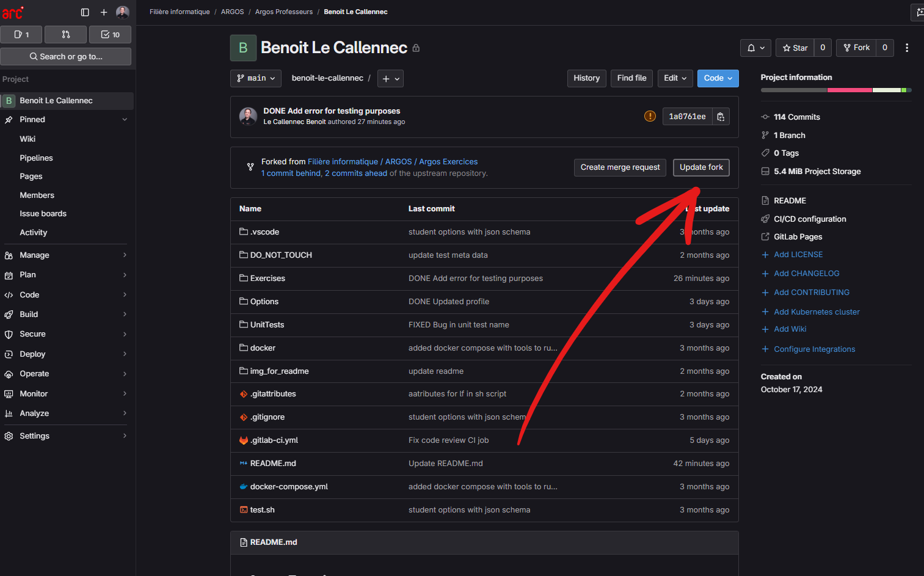The image size is (924, 576).
Task: Click the plus create-new icon in sidebar
Action: click(x=104, y=12)
